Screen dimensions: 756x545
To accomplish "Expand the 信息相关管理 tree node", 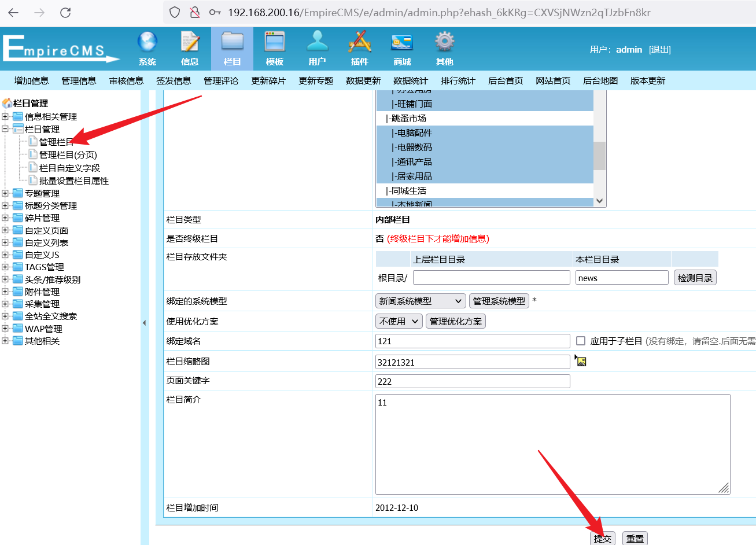I will pos(5,116).
